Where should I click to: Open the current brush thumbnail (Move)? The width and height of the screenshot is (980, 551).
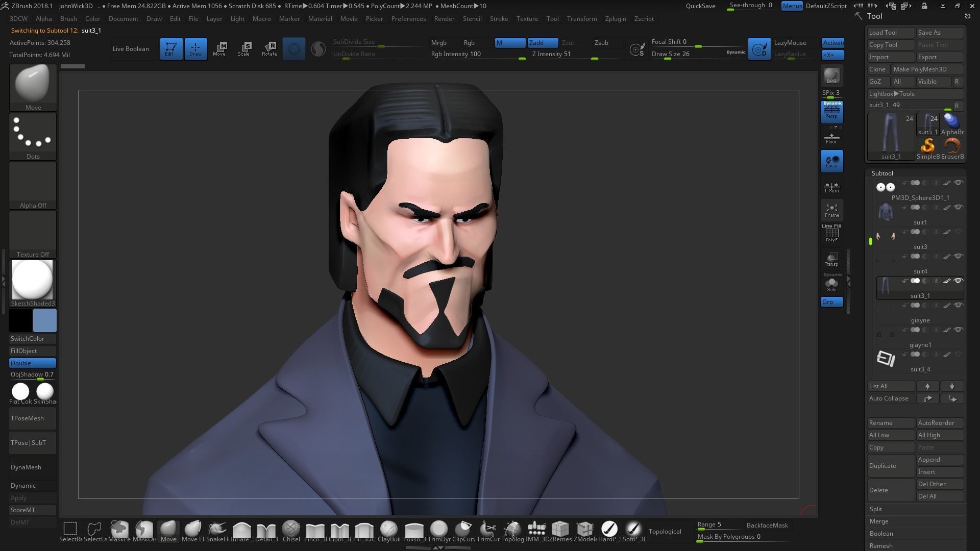33,87
